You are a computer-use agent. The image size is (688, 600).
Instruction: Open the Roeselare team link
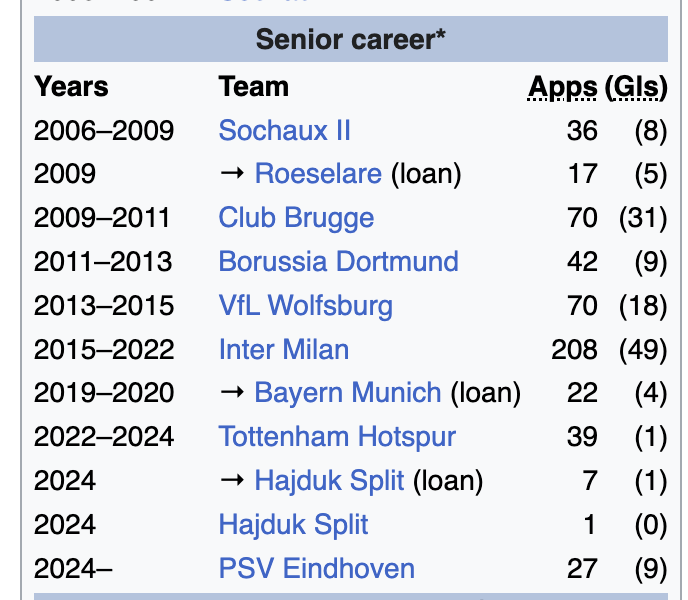click(318, 173)
